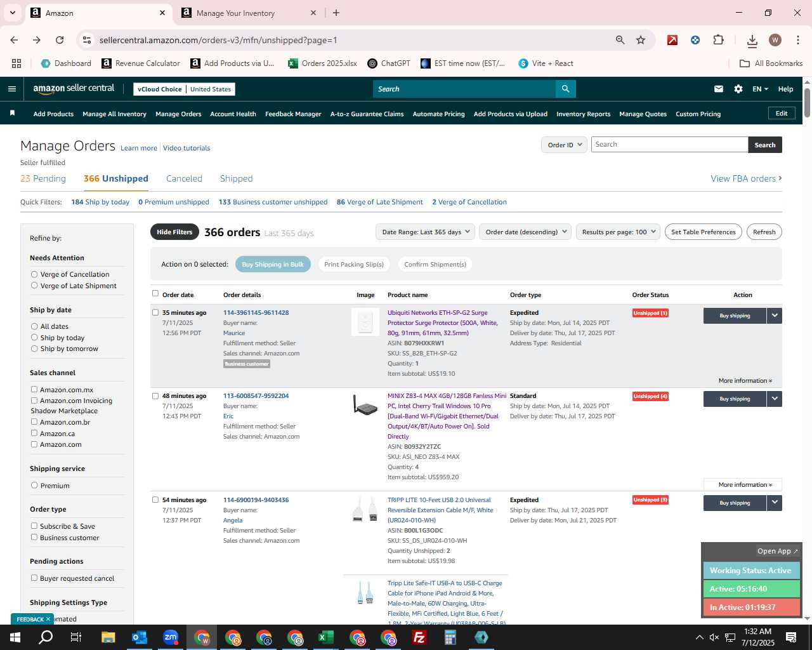Click Buy shipping for order 114-6900194-9403436
This screenshot has height=650, width=812.
point(735,503)
